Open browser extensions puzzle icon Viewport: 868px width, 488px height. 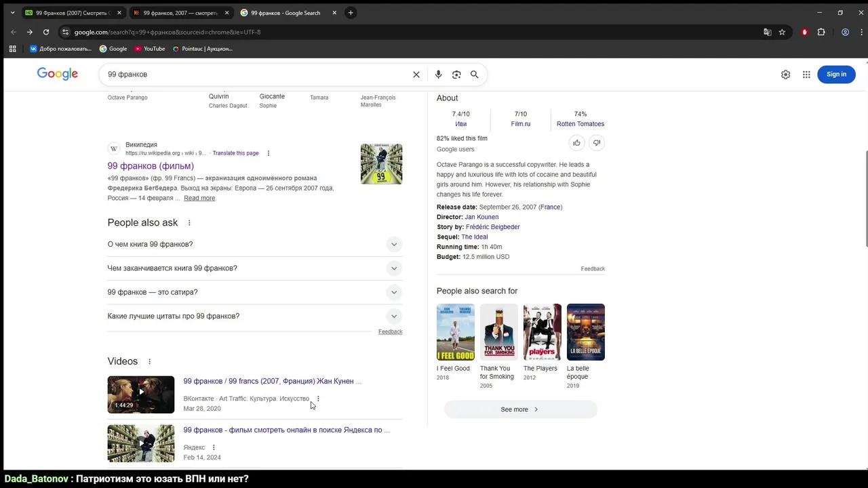click(821, 32)
